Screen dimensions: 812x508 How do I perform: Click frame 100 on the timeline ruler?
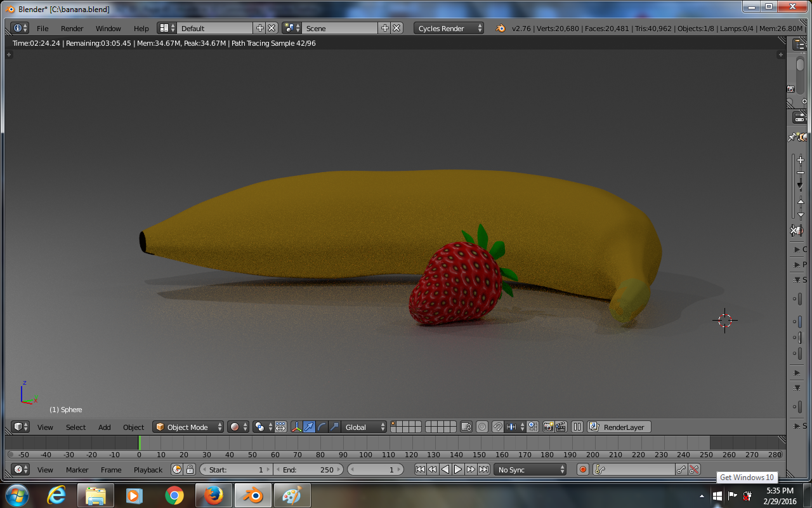(x=366, y=455)
